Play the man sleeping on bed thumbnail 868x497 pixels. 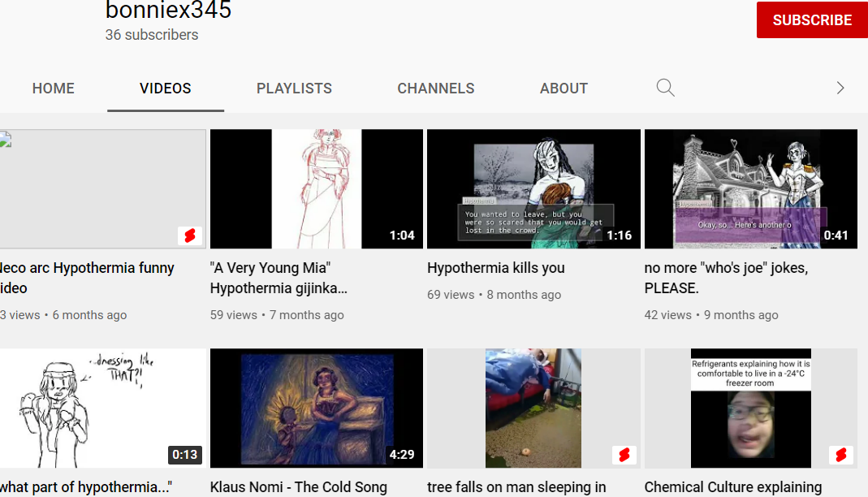pyautogui.click(x=533, y=408)
